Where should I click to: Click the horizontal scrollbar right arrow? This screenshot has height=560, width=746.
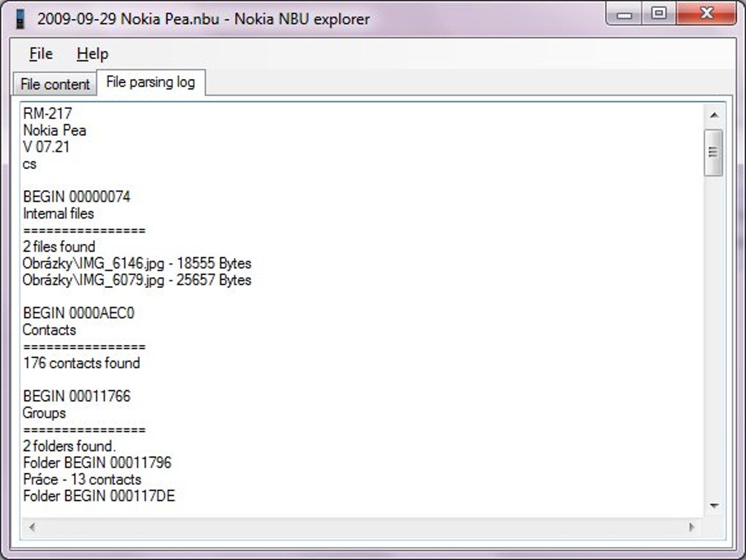point(691,526)
